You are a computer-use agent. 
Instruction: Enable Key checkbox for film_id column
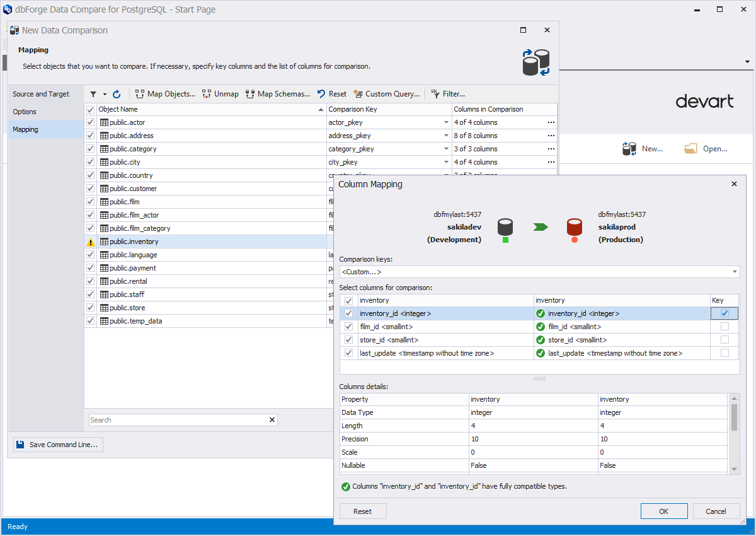tap(724, 327)
